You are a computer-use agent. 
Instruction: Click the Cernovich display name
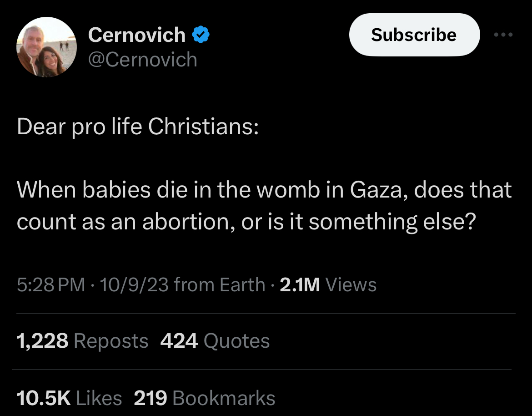tap(137, 35)
